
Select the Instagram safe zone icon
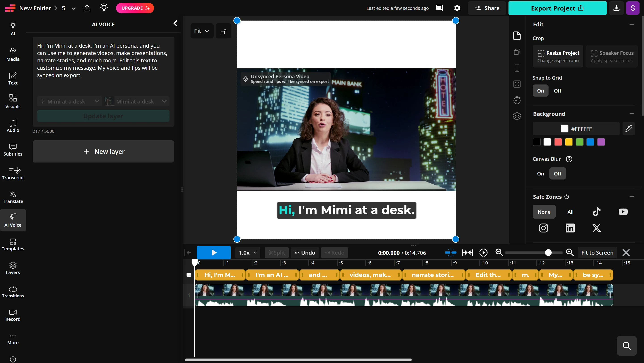point(544,228)
